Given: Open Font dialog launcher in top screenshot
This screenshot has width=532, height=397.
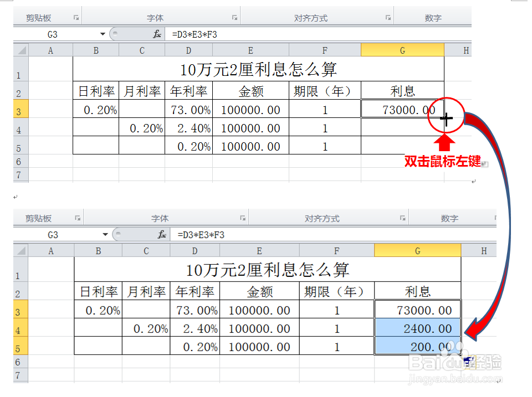Looking at the screenshot, I should 234,18.
